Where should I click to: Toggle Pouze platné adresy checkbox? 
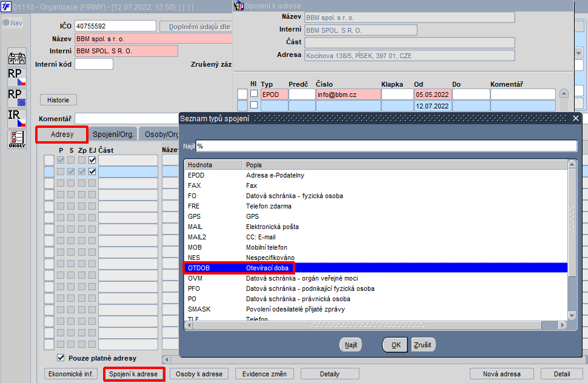tap(61, 358)
